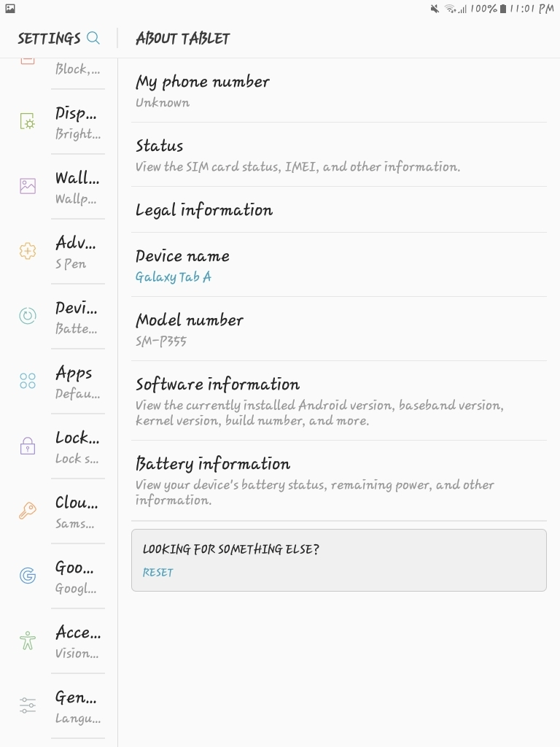This screenshot has height=747, width=560.
Task: Tap the Wallpaper picture icon
Action: pos(28,186)
